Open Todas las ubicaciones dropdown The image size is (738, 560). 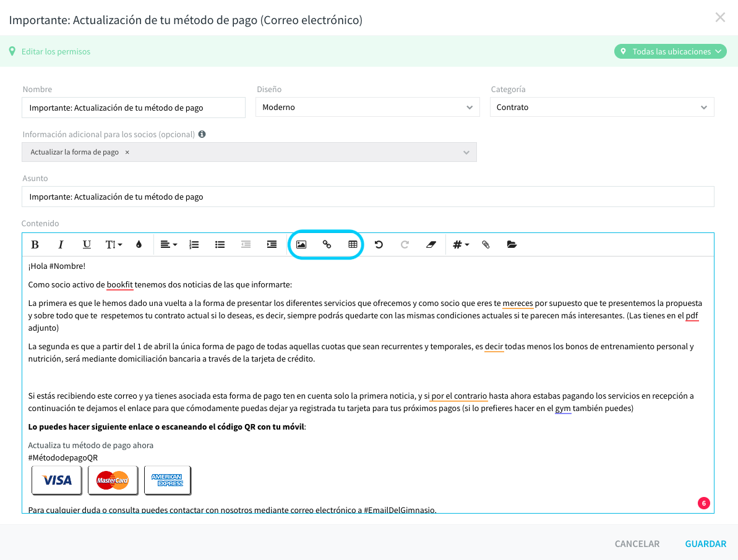click(x=670, y=51)
